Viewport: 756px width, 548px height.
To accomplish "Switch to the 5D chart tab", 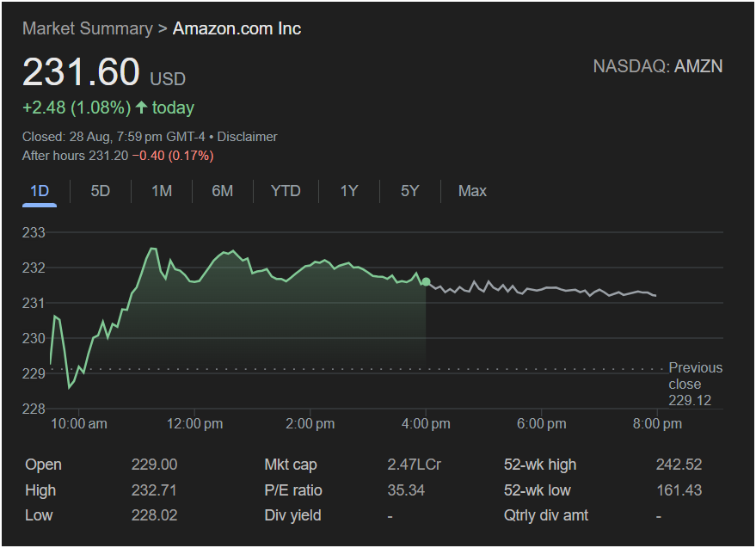I will (101, 191).
